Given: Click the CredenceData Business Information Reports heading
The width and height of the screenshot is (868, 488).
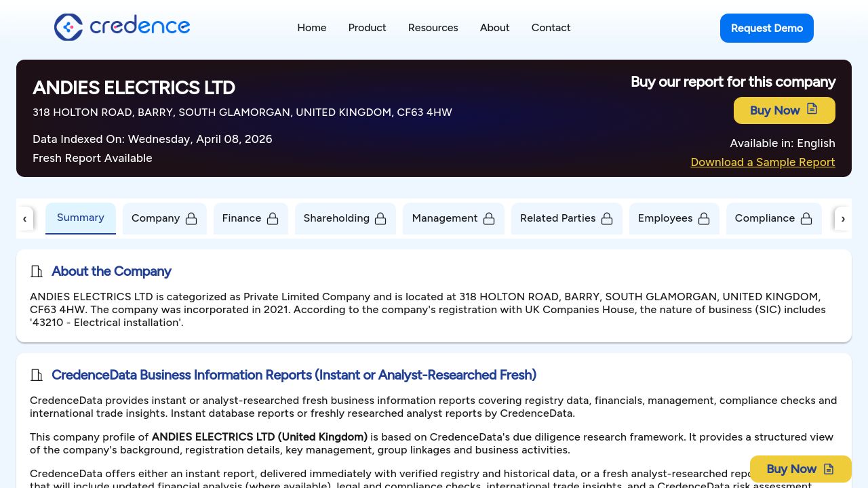Looking at the screenshot, I should coord(294,375).
